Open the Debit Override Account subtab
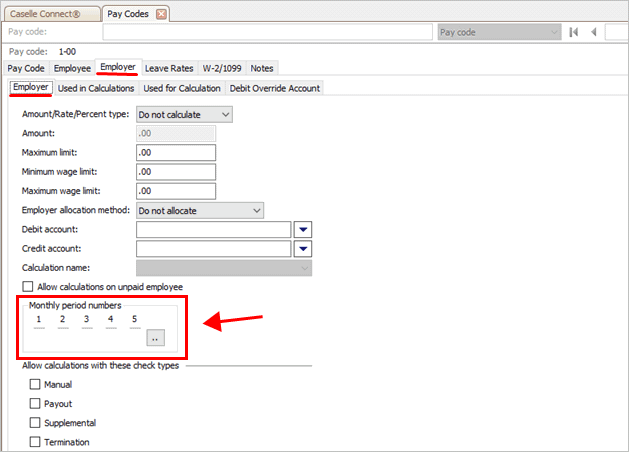Screen dimensions: 629x452 tap(275, 88)
